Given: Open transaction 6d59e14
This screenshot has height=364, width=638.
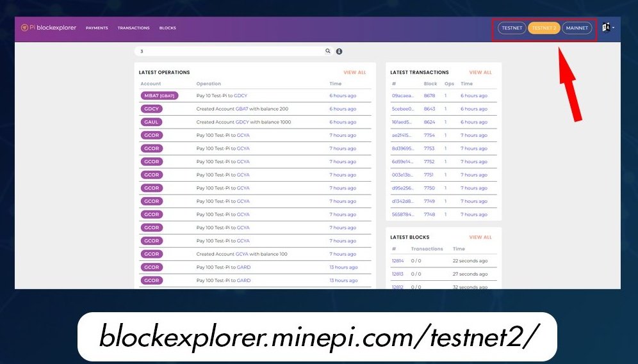Looking at the screenshot, I should point(402,162).
